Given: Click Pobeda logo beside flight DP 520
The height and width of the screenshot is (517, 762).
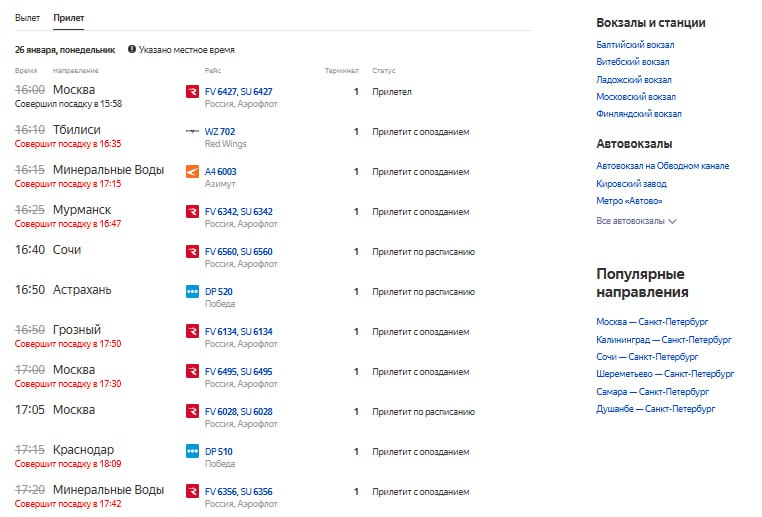Looking at the screenshot, I should [x=193, y=291].
